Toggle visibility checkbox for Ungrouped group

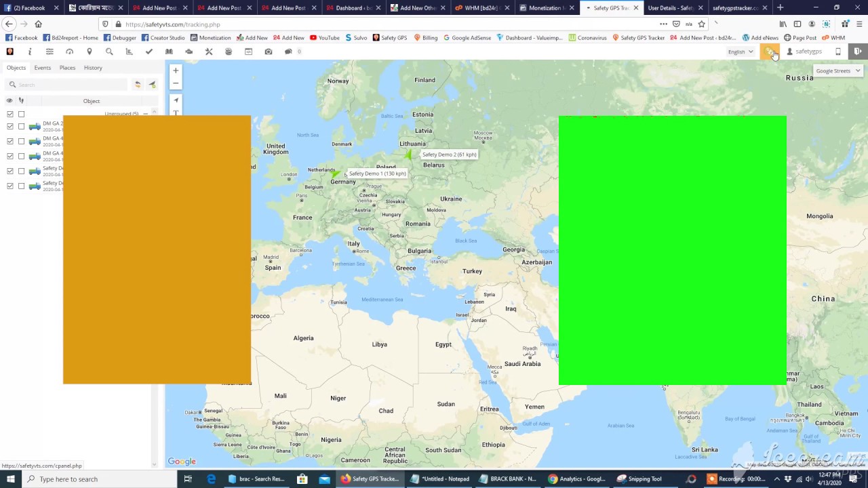10,114
